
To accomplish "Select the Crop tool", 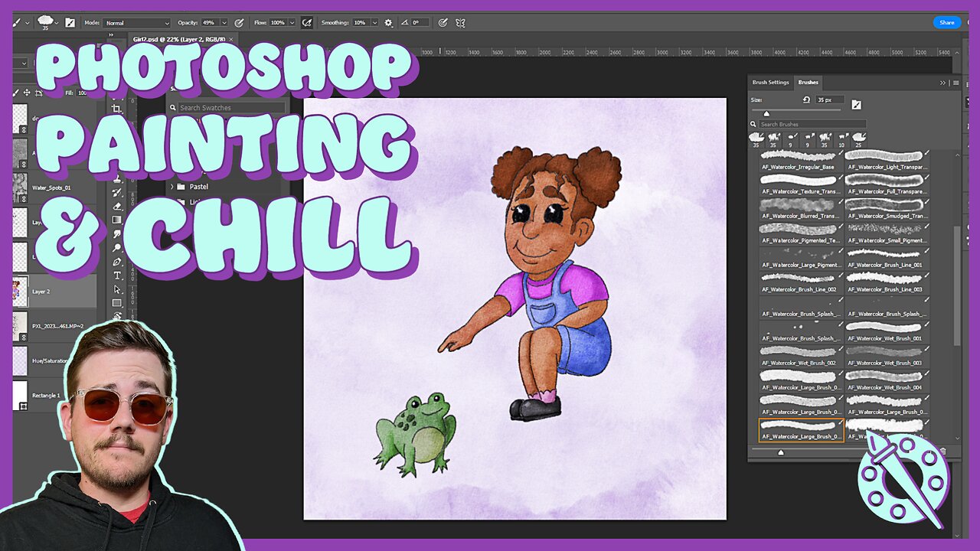I will click(x=117, y=109).
